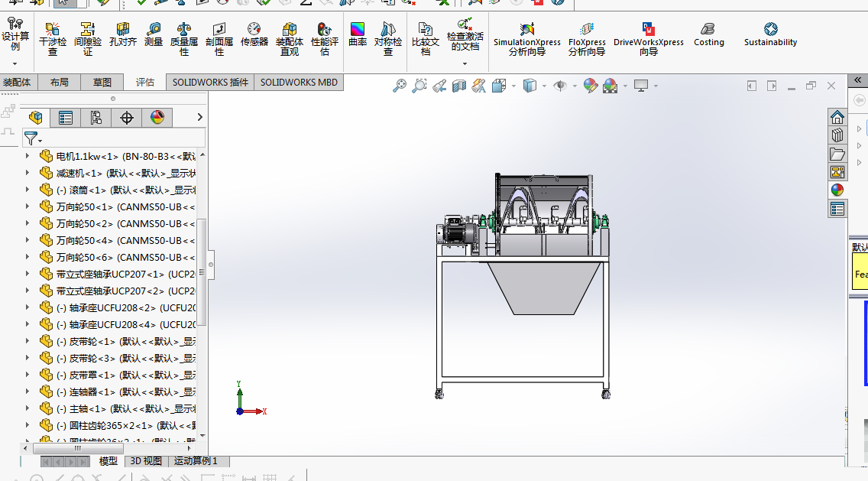Switch to 布局 (Layout) tab
The height and width of the screenshot is (481, 868).
tap(60, 82)
